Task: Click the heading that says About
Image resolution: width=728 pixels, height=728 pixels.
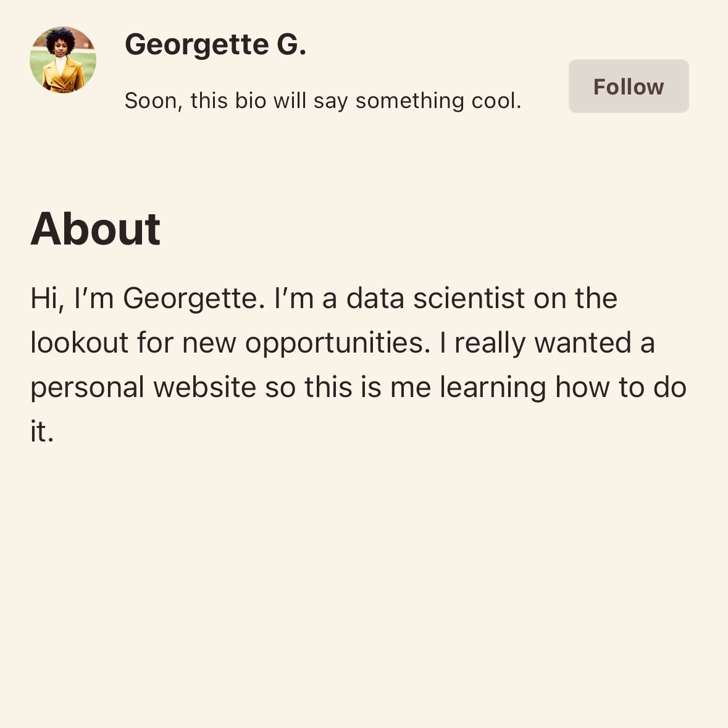Action: pyautogui.click(x=96, y=230)
